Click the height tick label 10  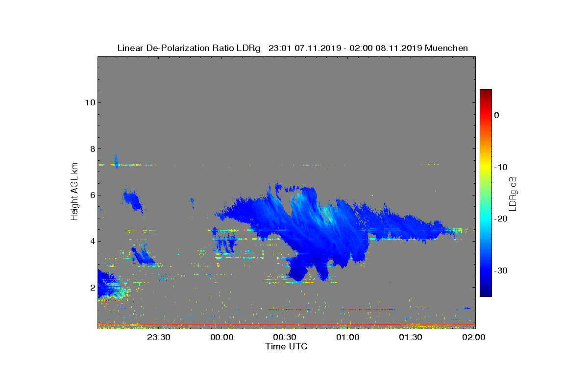click(89, 102)
